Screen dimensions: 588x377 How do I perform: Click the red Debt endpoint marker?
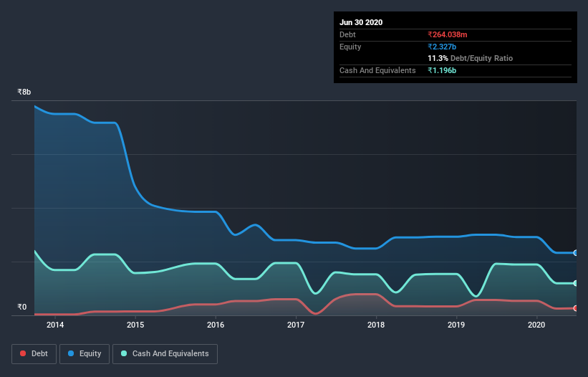576,308
